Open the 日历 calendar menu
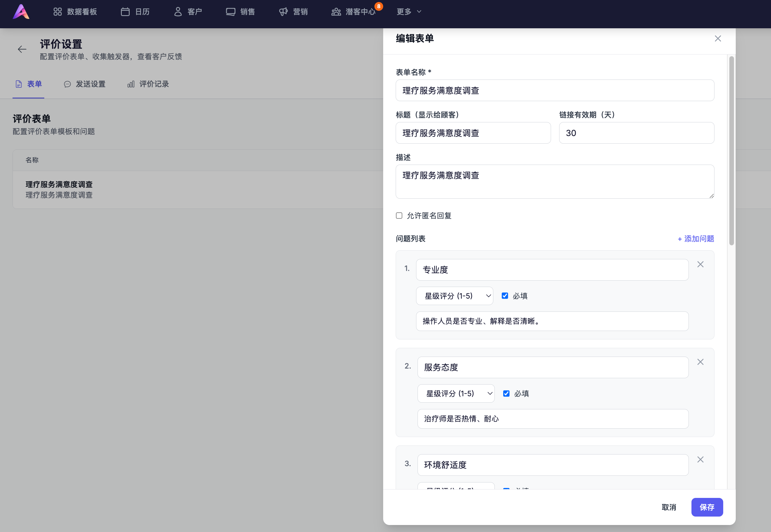Viewport: 771px width, 532px height. pos(135,12)
